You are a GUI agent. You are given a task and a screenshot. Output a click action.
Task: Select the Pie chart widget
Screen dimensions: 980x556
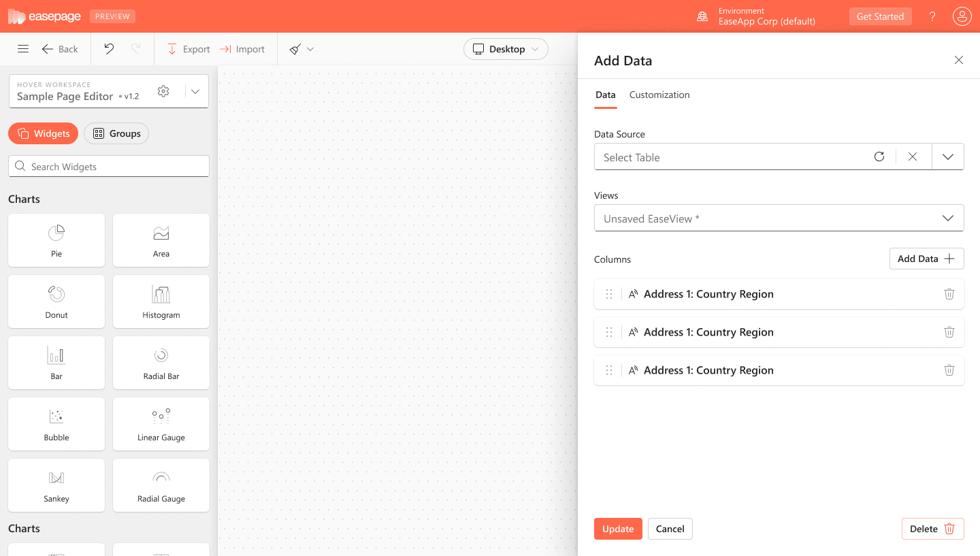pos(56,240)
